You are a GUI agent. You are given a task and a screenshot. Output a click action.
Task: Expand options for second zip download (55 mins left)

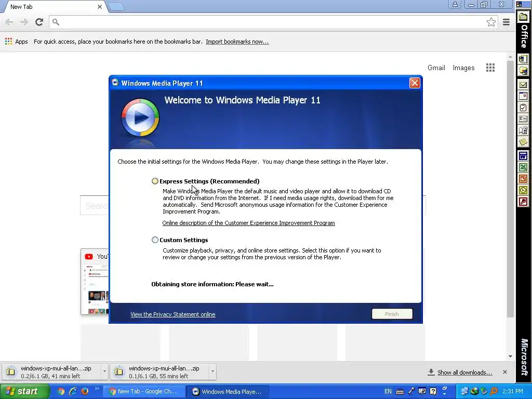[x=212, y=371]
